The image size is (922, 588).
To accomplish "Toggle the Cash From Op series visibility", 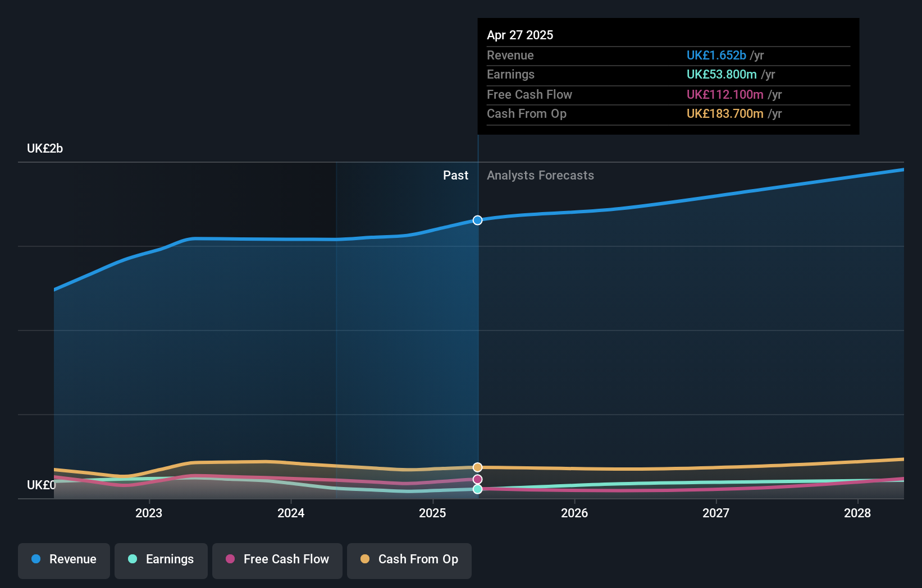I will point(409,561).
